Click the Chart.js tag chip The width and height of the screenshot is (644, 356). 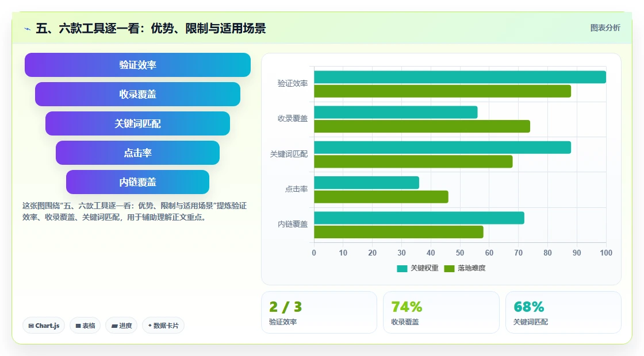point(44,326)
